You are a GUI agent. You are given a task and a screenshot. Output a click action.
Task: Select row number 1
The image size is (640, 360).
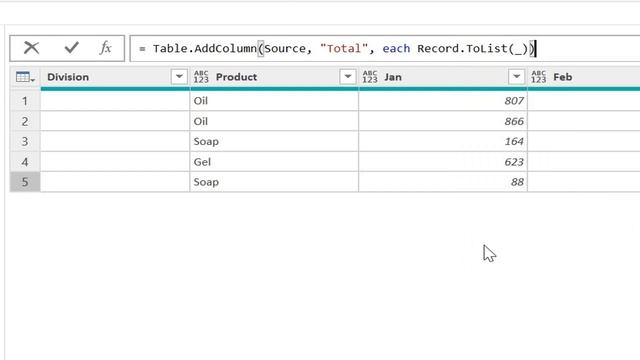pyautogui.click(x=25, y=101)
